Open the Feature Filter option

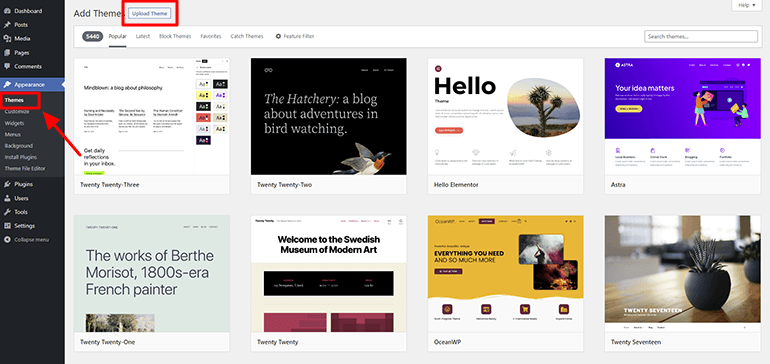click(x=295, y=36)
